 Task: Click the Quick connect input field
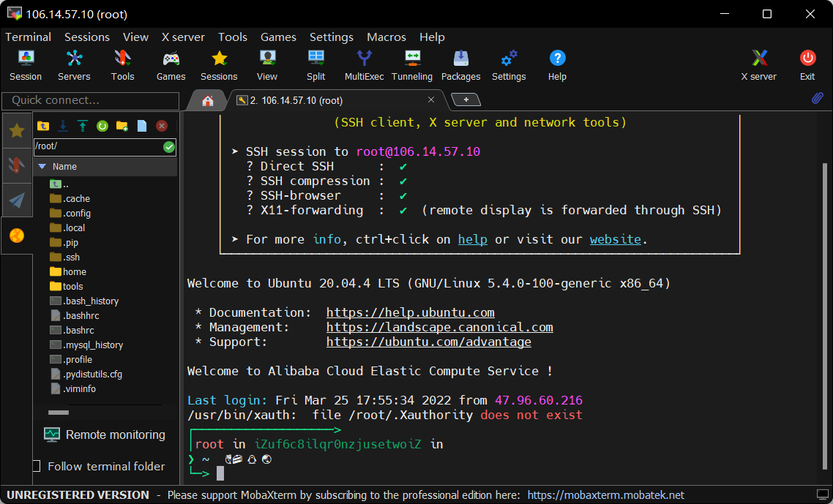91,100
